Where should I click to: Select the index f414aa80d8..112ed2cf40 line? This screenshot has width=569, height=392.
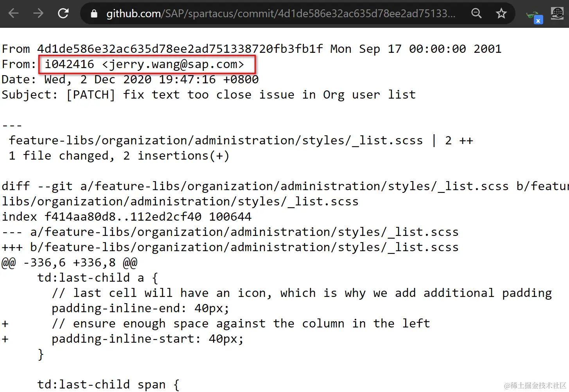[127, 217]
